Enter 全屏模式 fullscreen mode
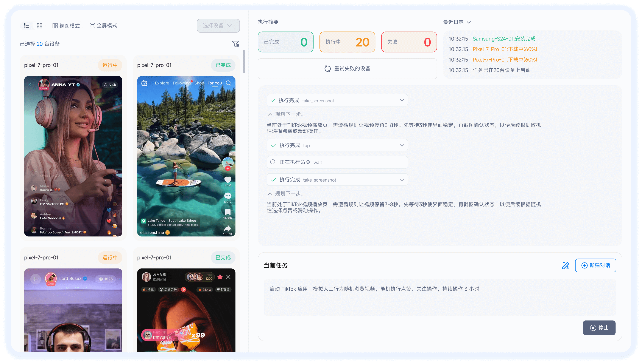642x364 pixels. coord(103,26)
